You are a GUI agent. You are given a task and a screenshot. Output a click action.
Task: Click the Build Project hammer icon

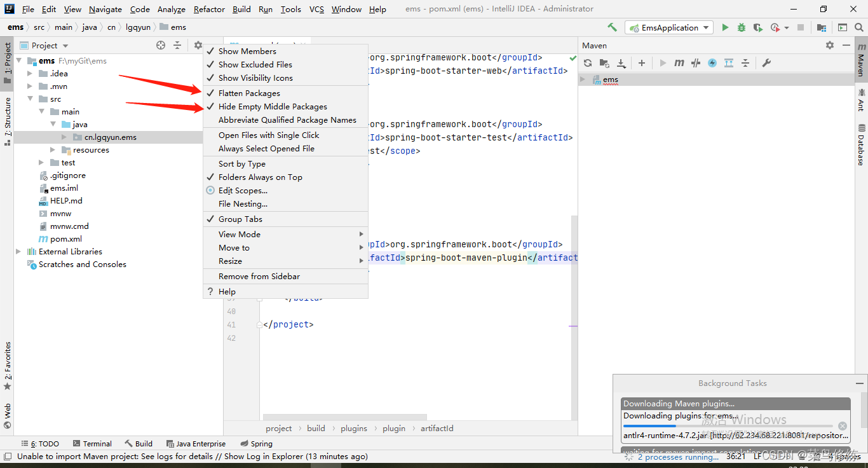612,27
